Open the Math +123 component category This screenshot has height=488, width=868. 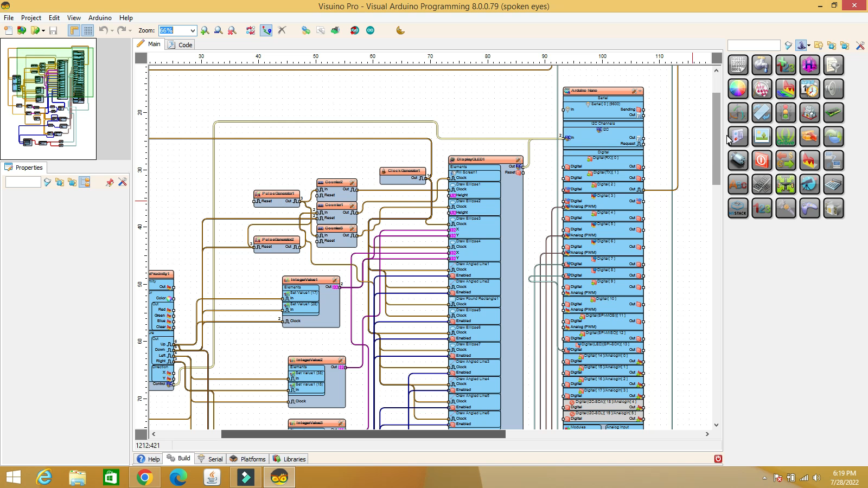[786, 65]
